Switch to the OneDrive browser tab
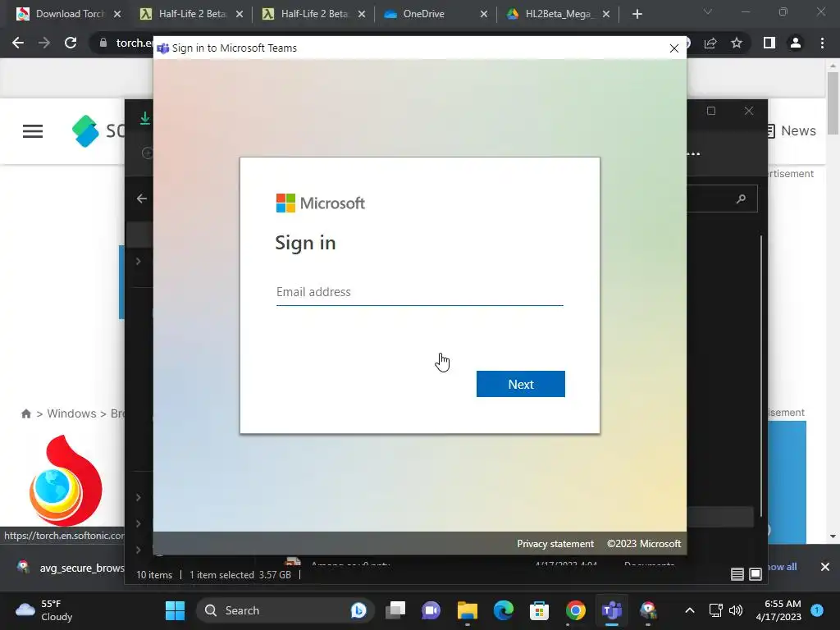This screenshot has height=630, width=840. coord(436,14)
